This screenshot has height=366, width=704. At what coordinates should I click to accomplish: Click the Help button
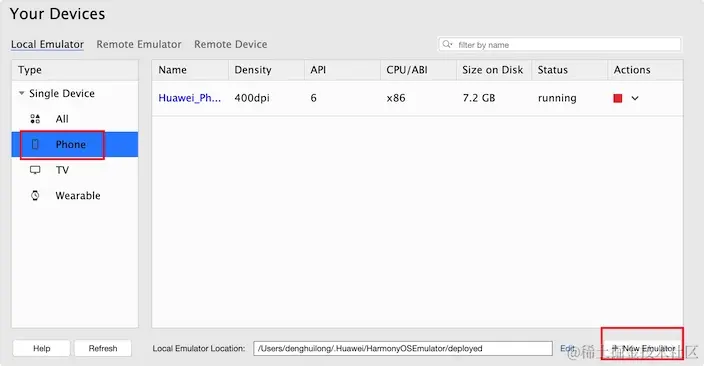(41, 348)
